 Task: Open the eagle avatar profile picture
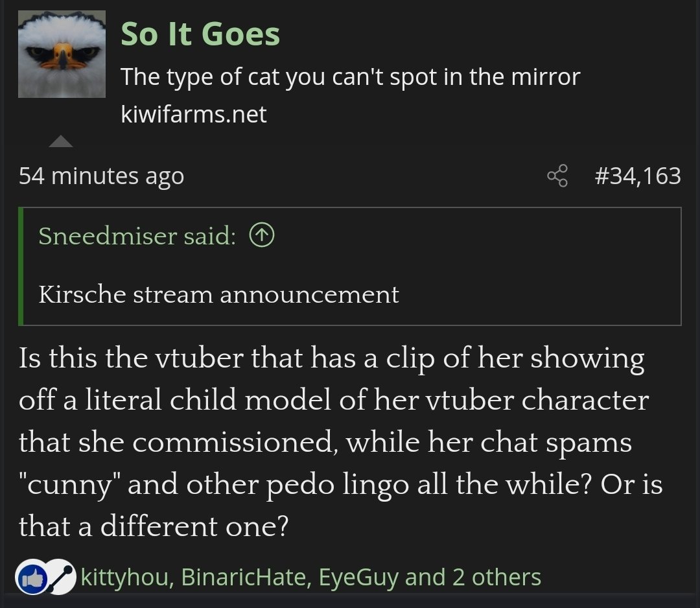62,54
